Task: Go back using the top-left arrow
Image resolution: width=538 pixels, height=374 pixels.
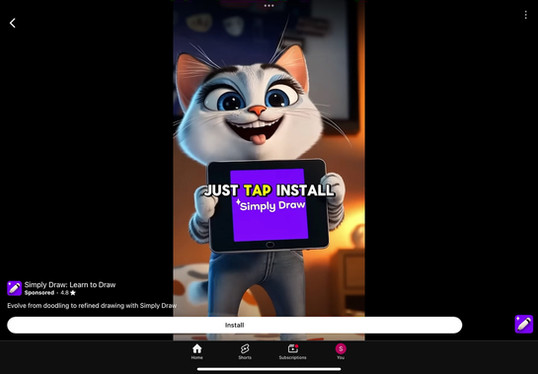Action: [13, 23]
